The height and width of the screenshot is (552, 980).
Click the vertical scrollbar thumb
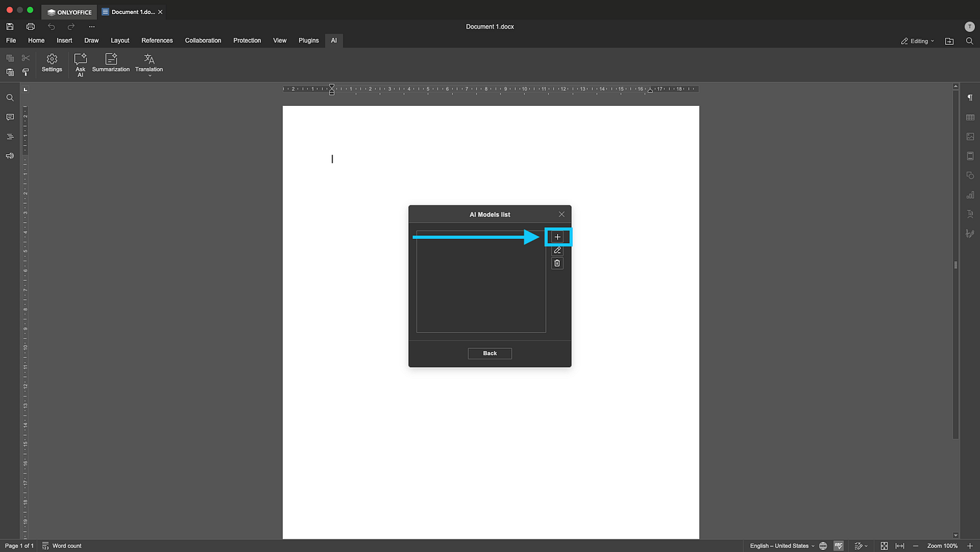coord(955,265)
